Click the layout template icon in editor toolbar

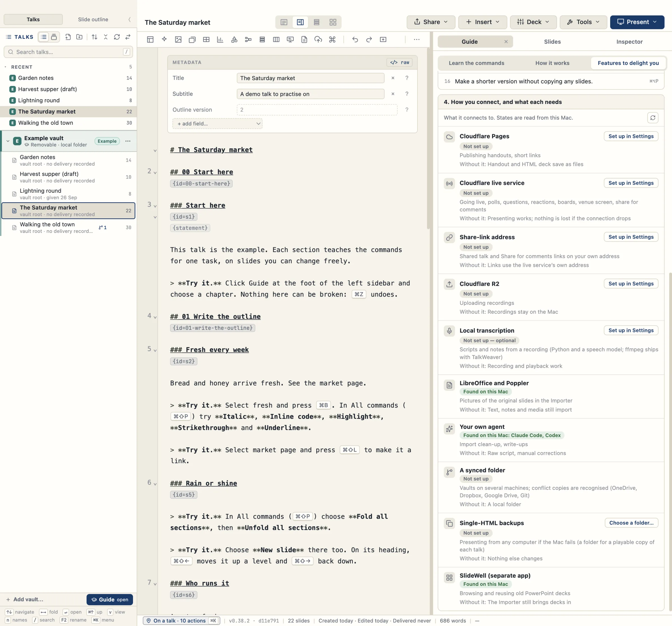click(x=150, y=40)
